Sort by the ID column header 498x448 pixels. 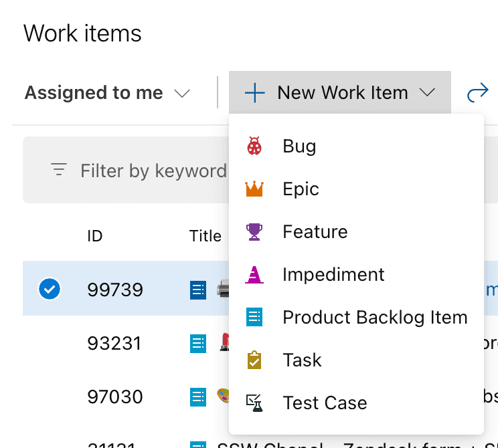point(94,236)
